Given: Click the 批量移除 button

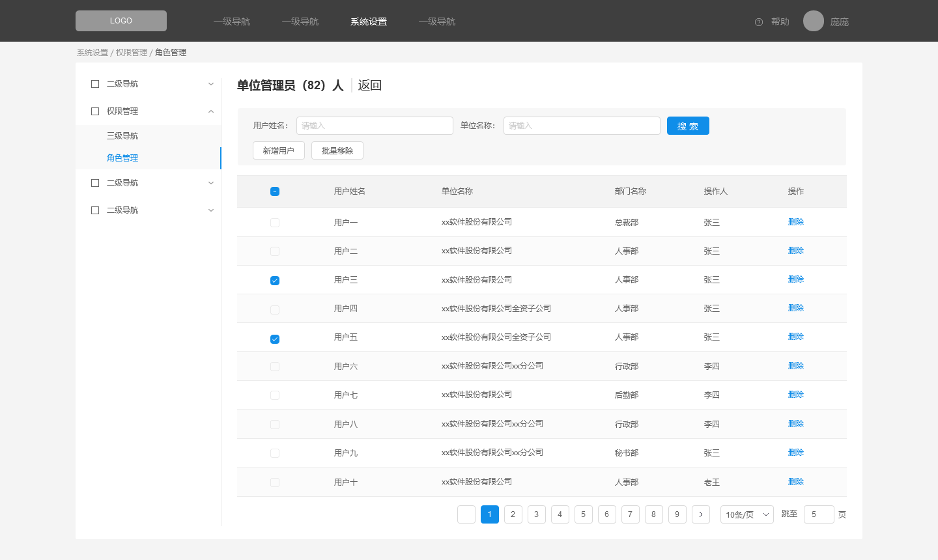Looking at the screenshot, I should pos(337,150).
